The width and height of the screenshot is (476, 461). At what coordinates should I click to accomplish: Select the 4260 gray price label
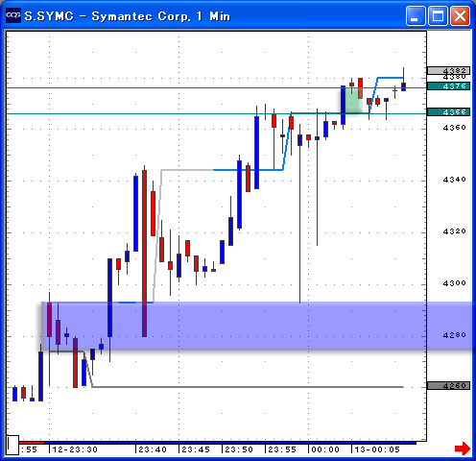[448, 385]
